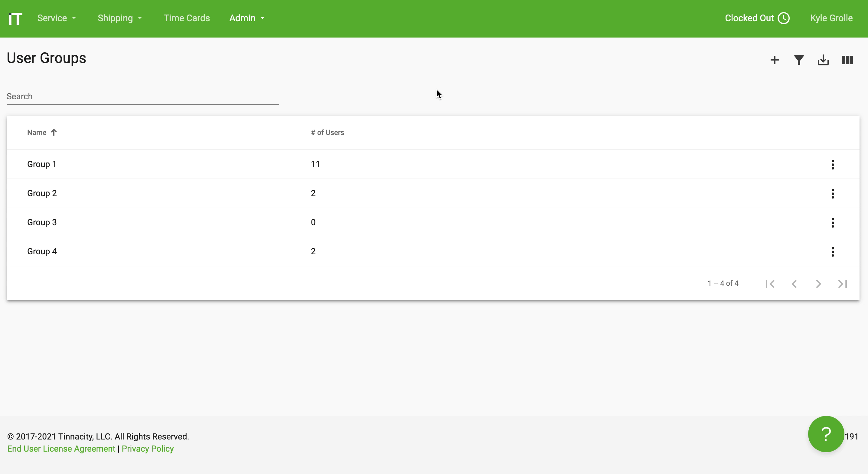Screen dimensions: 868x474
Task: Open the End User License Agreement
Action: point(61,449)
